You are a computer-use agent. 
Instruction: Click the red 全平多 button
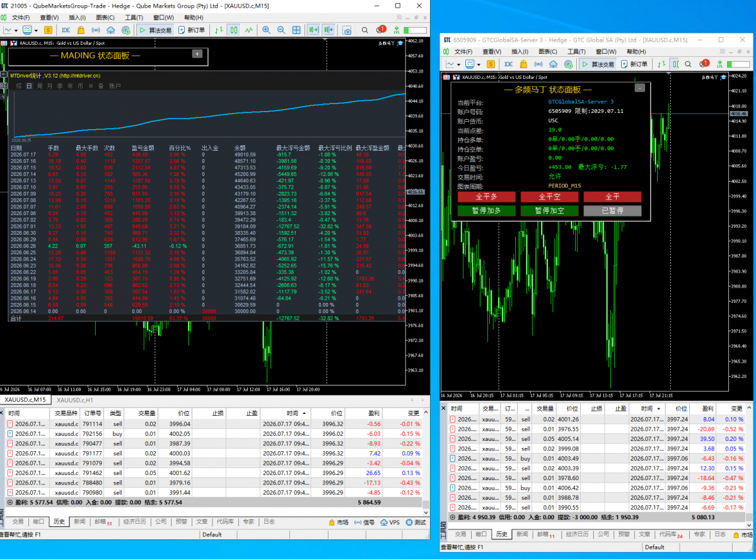coord(487,197)
